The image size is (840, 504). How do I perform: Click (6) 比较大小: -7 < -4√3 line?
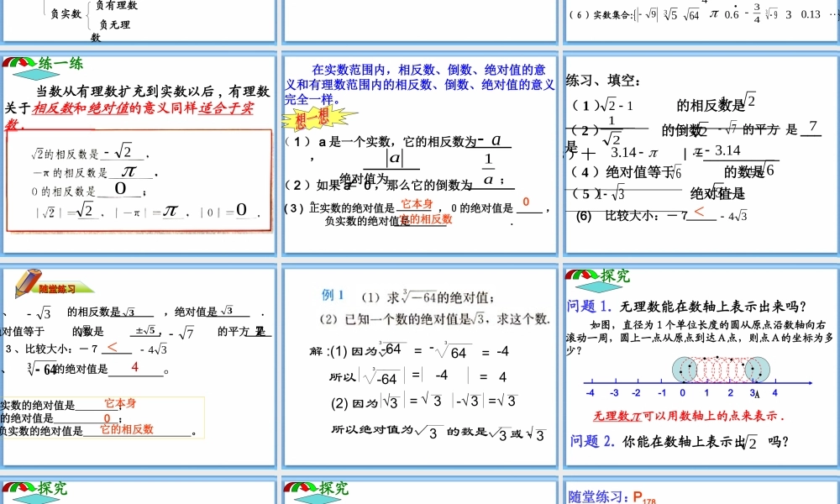662,215
